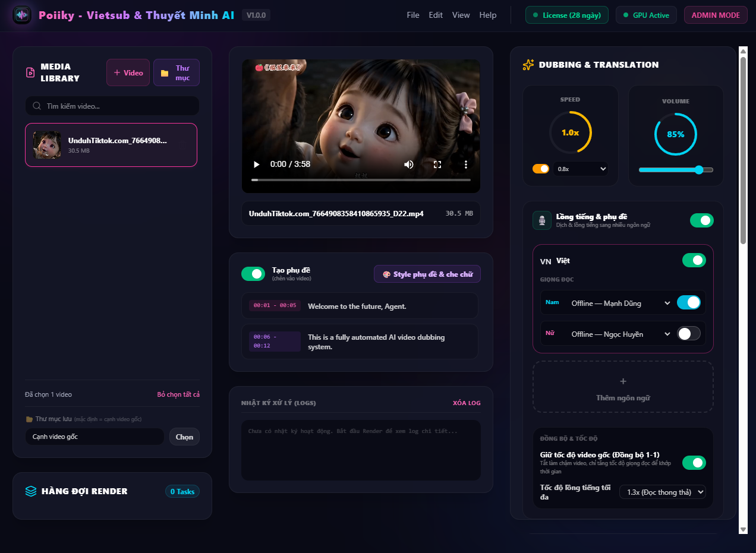Click the Tìm kiếm video search field
The width and height of the screenshot is (756, 553).
112,106
